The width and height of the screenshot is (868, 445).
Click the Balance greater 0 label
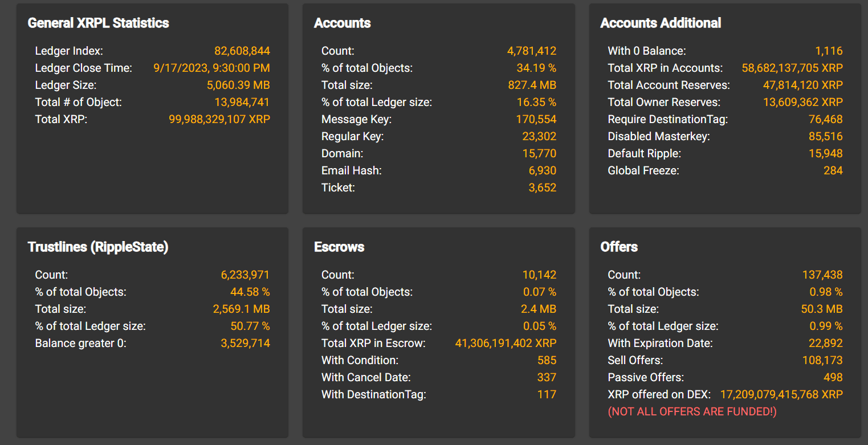tap(81, 343)
